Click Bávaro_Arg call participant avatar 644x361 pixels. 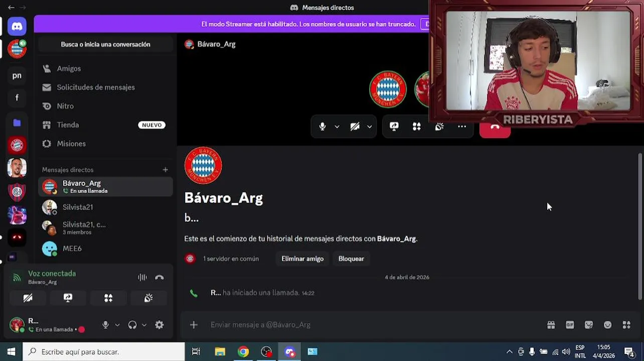point(388,89)
